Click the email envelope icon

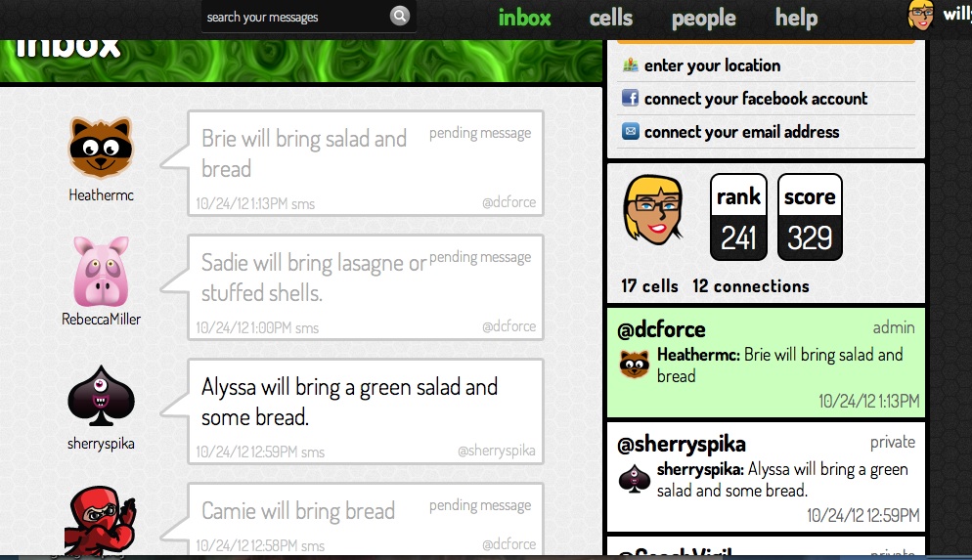point(630,131)
